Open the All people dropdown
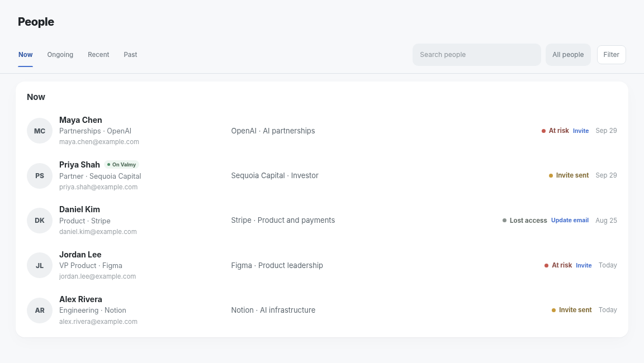This screenshot has height=363, width=644. click(x=568, y=55)
